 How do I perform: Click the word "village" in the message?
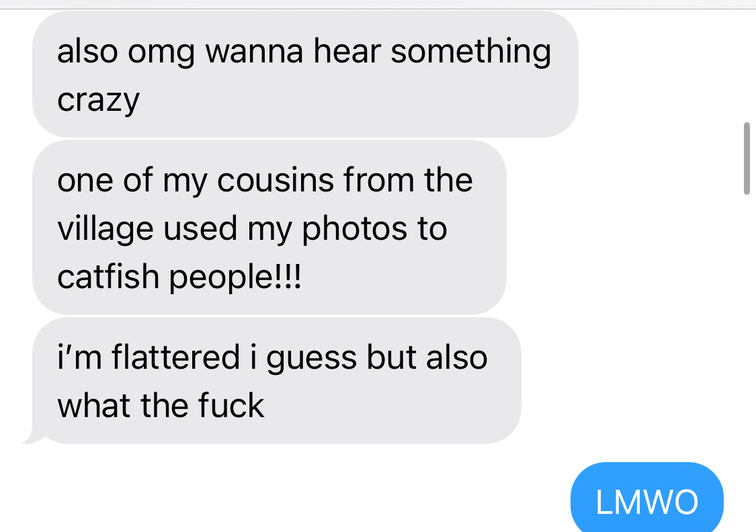tap(106, 229)
